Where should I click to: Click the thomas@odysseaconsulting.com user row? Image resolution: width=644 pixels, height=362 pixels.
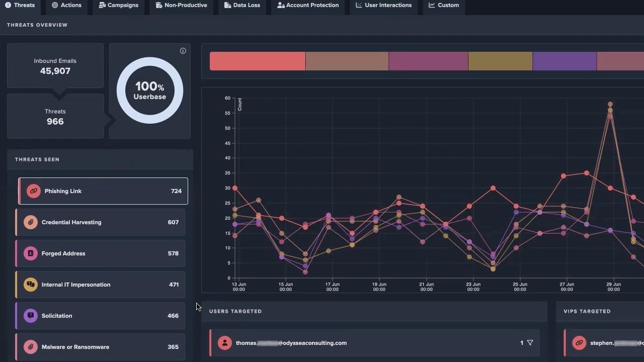click(x=375, y=343)
